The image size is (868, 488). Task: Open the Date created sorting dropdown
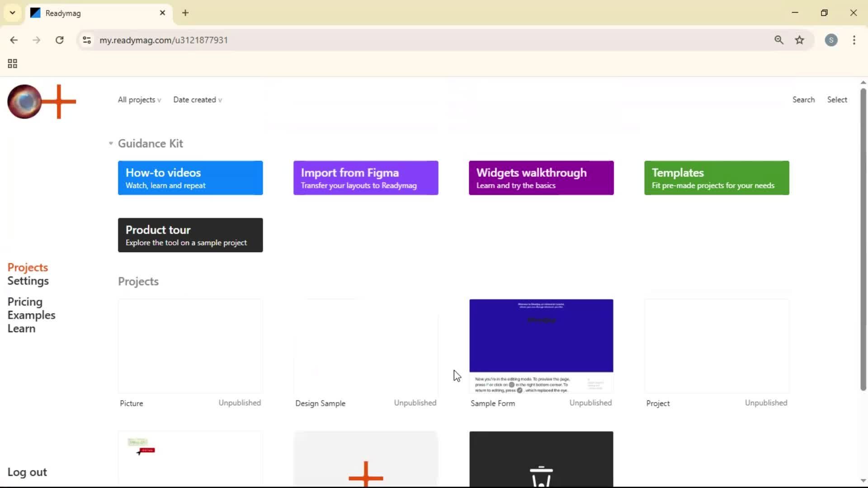pos(197,99)
